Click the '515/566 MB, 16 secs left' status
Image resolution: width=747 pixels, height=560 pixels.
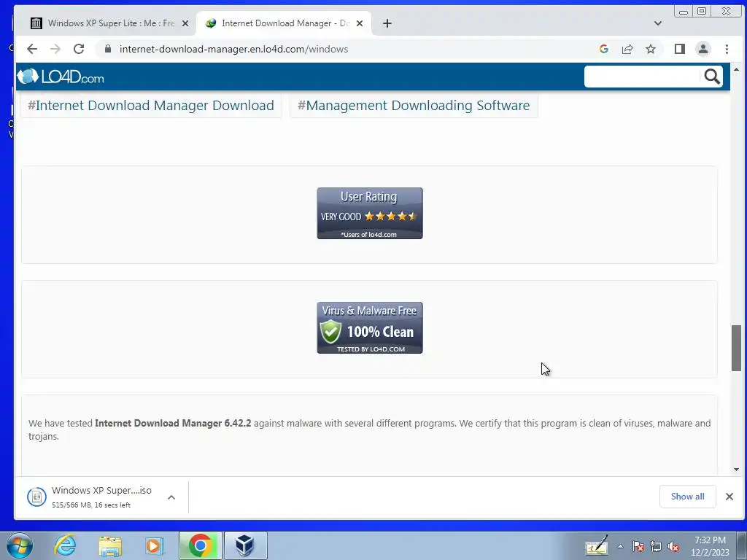(x=91, y=505)
